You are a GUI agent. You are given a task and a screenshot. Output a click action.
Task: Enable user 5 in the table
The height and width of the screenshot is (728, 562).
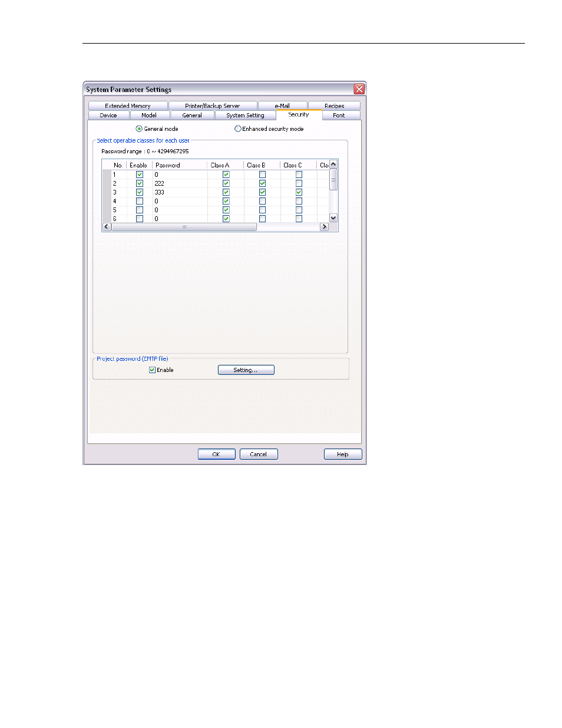coord(140,210)
